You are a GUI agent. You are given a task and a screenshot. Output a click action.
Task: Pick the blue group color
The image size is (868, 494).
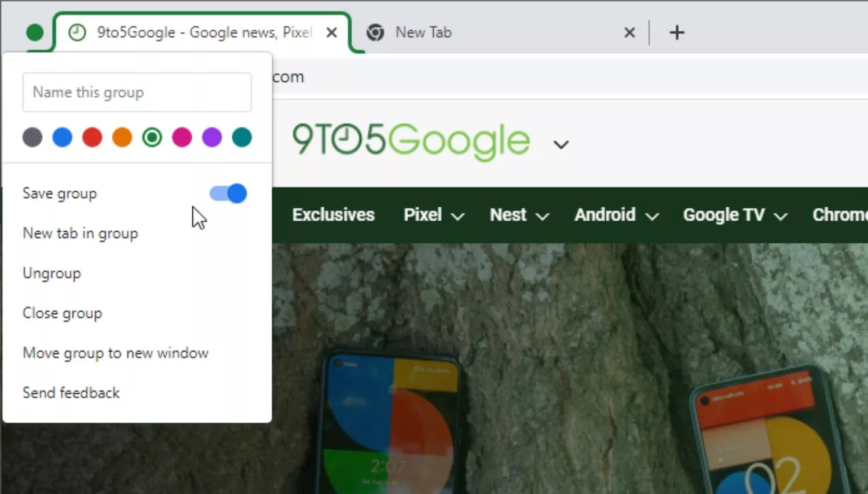pos(63,137)
